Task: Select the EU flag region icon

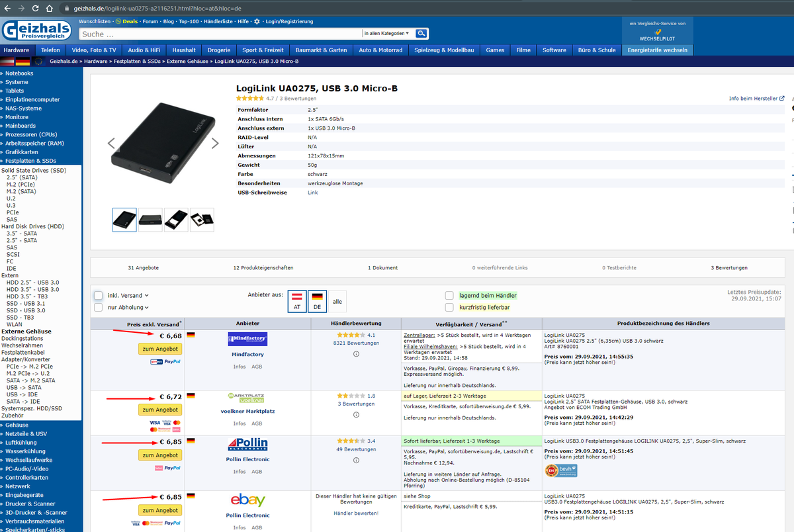Action: tap(38, 62)
